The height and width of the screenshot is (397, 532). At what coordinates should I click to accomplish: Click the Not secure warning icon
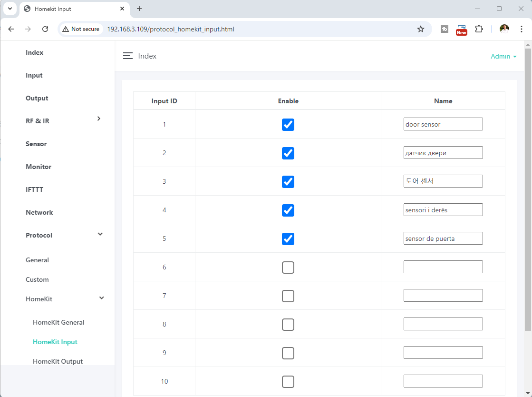[66, 29]
